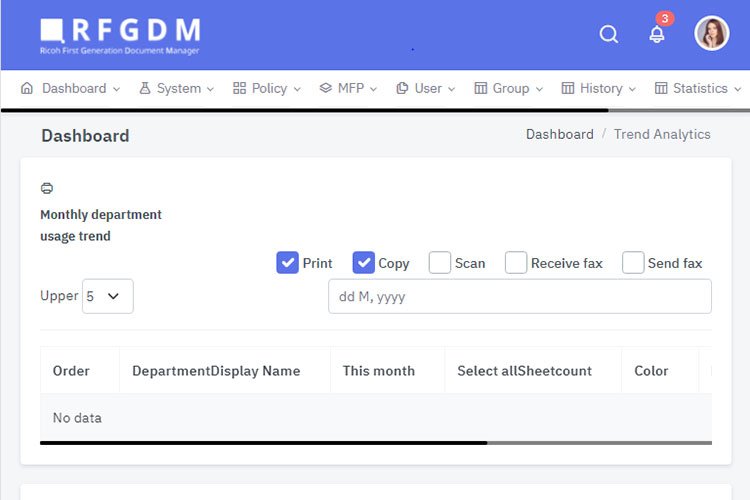
Task: Open the Statistics menu
Action: click(698, 88)
